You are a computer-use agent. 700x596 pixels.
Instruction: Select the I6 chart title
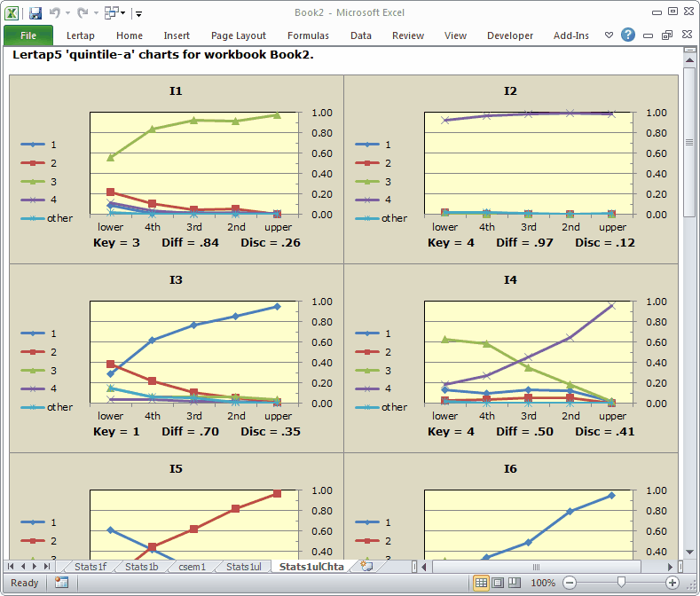[x=510, y=469]
